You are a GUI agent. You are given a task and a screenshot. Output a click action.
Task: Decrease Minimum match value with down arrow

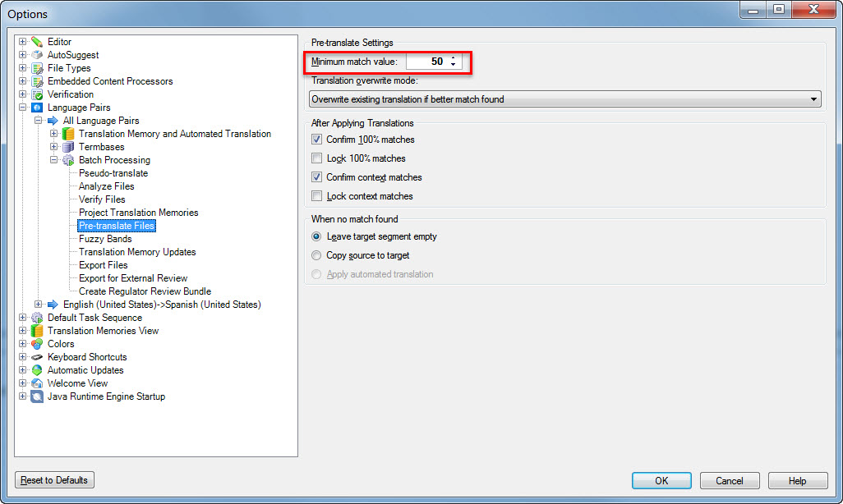click(x=454, y=65)
